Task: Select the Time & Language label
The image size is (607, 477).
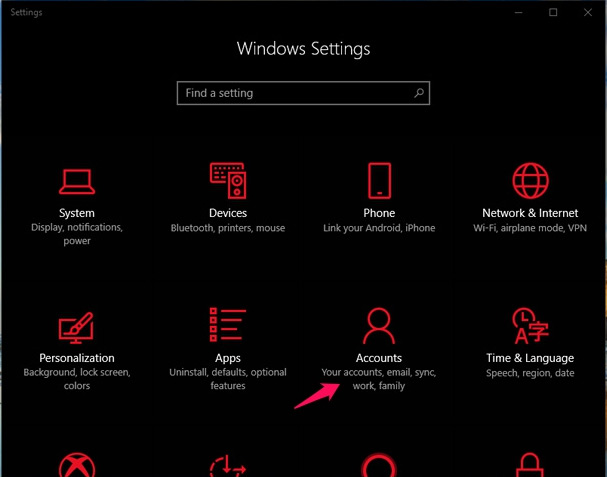Action: [530, 358]
